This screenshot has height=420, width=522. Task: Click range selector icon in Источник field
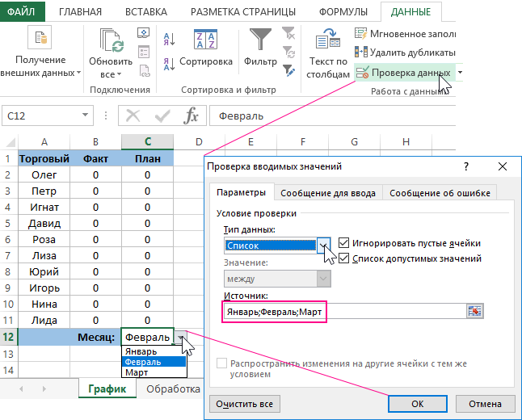pos(474,311)
